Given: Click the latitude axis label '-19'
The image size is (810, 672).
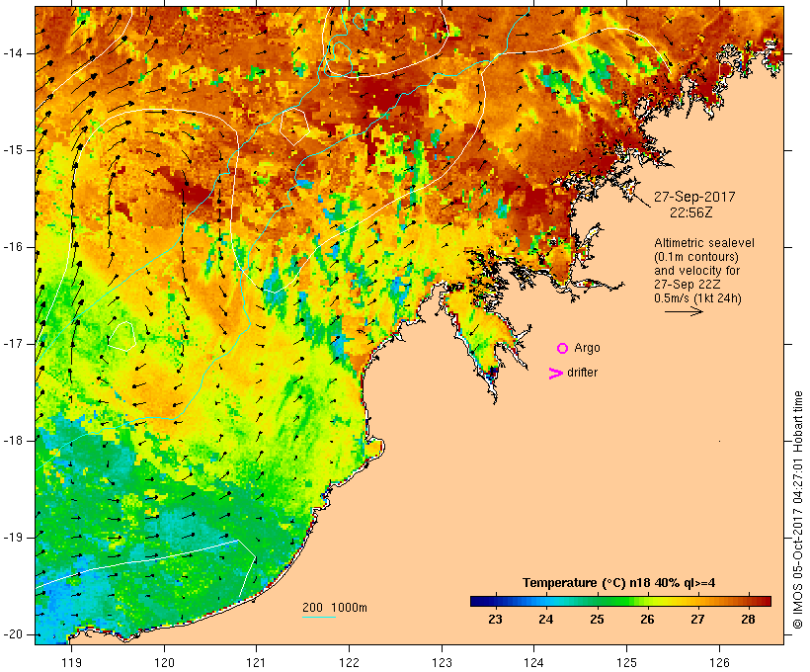Looking at the screenshot, I should coord(13,538).
